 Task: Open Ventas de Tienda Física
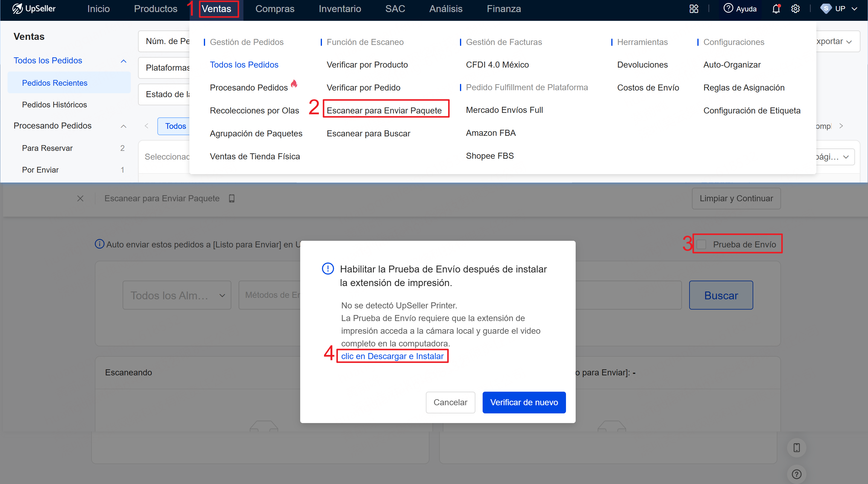point(255,156)
